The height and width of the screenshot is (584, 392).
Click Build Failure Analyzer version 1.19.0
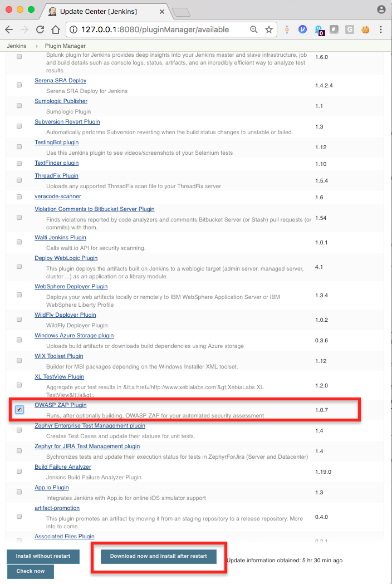pos(323,472)
